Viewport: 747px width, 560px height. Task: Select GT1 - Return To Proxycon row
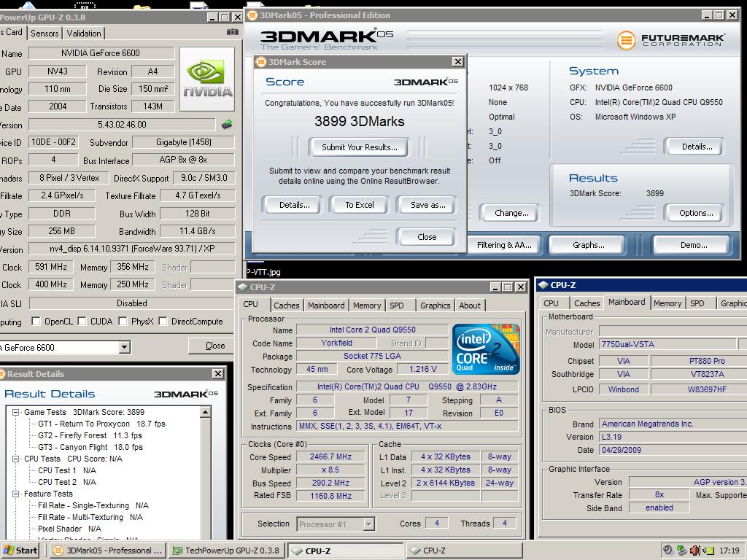[x=101, y=424]
